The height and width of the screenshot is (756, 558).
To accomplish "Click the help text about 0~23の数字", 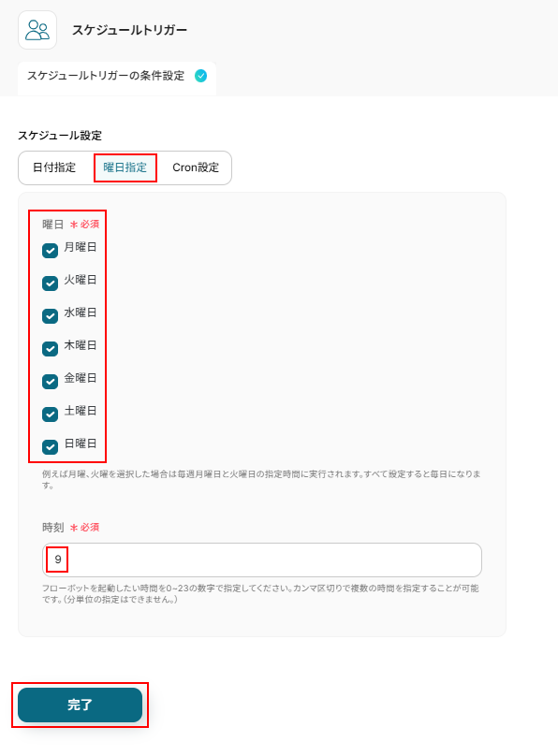I will pyautogui.click(x=260, y=593).
